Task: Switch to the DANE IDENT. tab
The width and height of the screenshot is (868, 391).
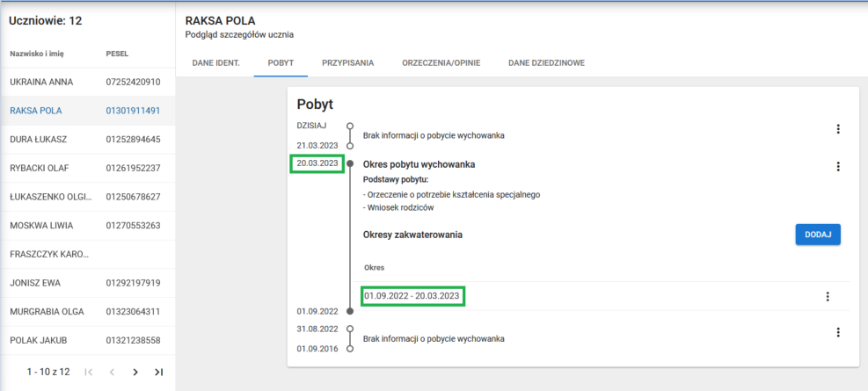Action: point(215,63)
